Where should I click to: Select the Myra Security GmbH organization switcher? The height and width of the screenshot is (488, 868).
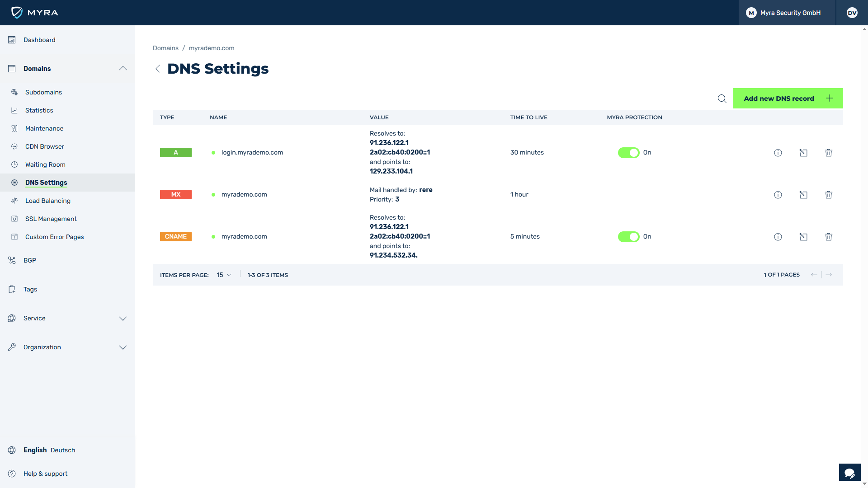point(787,13)
